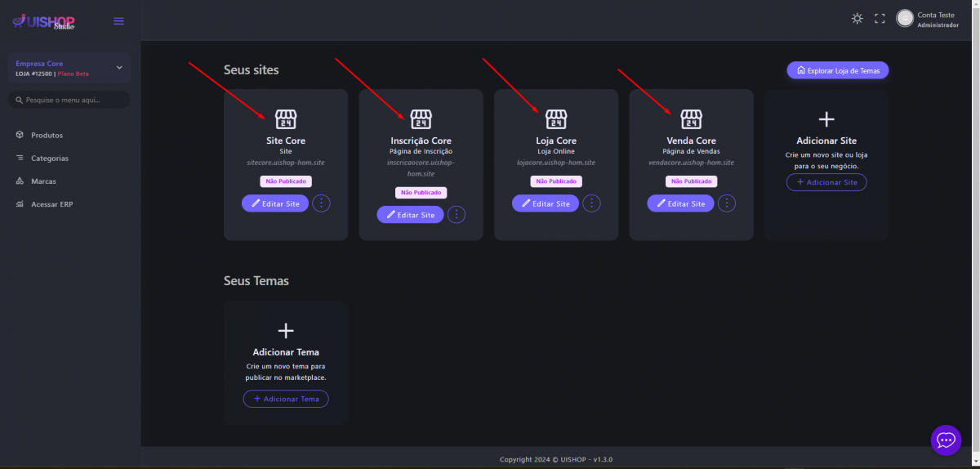Toggle light/dark theme sun icon
The image size is (980, 469).
tap(857, 19)
